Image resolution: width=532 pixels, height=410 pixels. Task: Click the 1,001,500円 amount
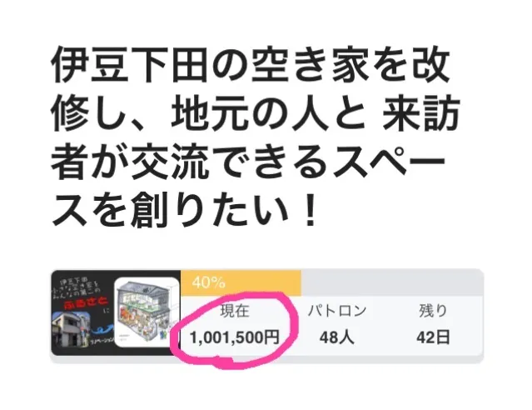click(235, 337)
